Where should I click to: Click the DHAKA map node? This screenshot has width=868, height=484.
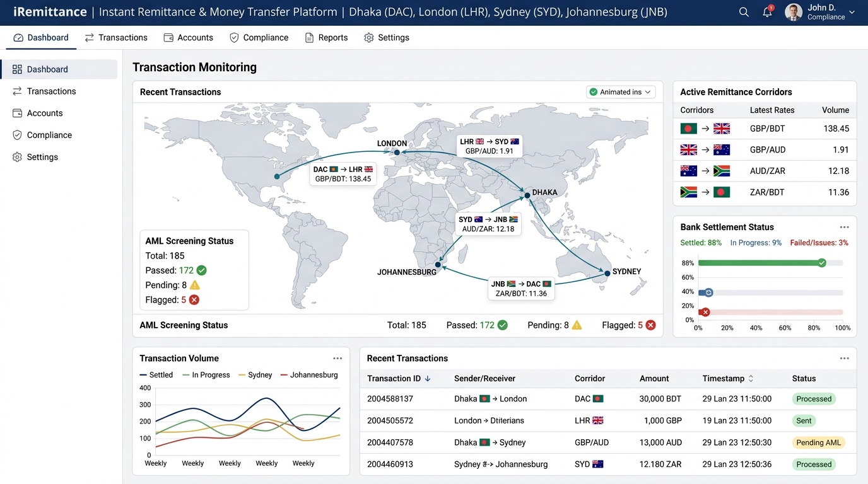pyautogui.click(x=527, y=195)
